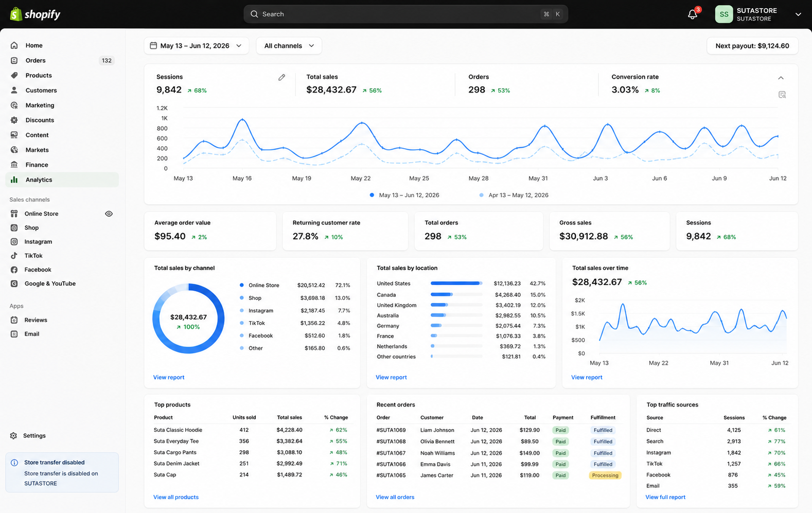Select Marketing in the sidebar

tap(62, 105)
